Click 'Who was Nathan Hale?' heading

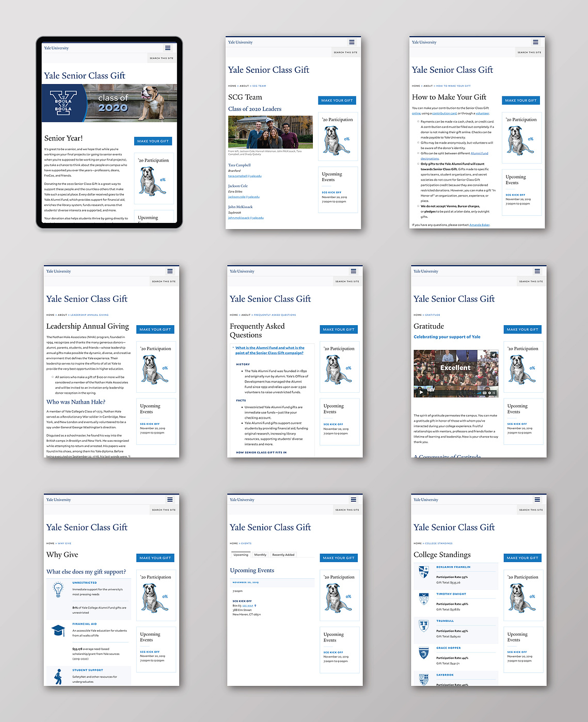click(x=76, y=402)
